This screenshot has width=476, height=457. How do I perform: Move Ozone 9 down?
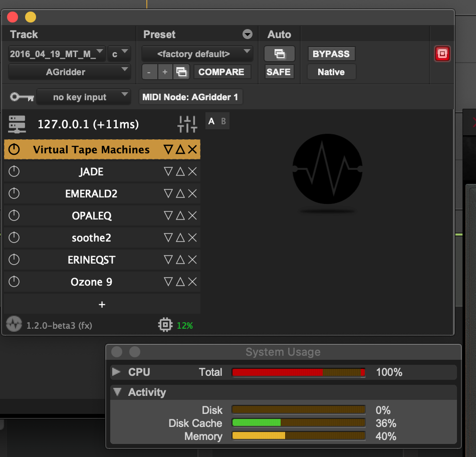click(x=168, y=282)
